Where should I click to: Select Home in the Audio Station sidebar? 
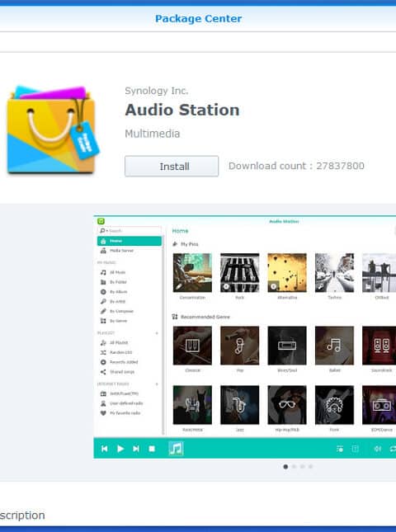130,241
